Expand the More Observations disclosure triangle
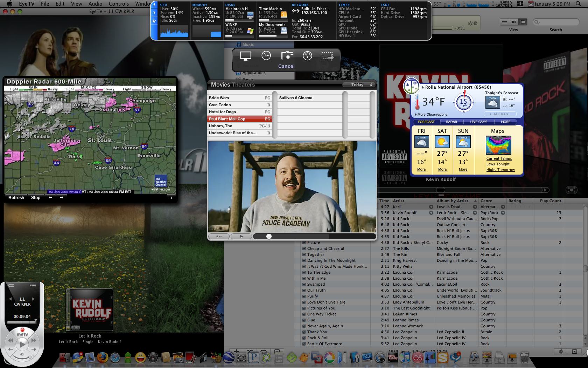Viewport: 588px width, 368px height. coord(416,115)
